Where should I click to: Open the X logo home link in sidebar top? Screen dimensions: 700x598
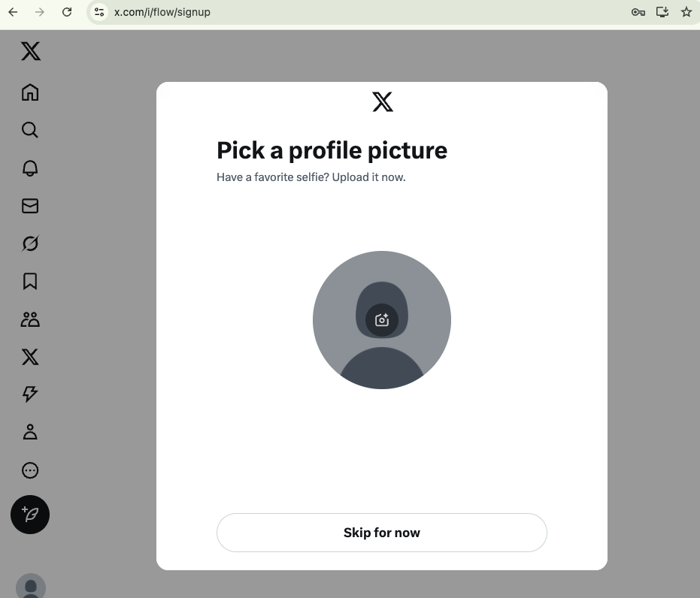click(x=30, y=51)
